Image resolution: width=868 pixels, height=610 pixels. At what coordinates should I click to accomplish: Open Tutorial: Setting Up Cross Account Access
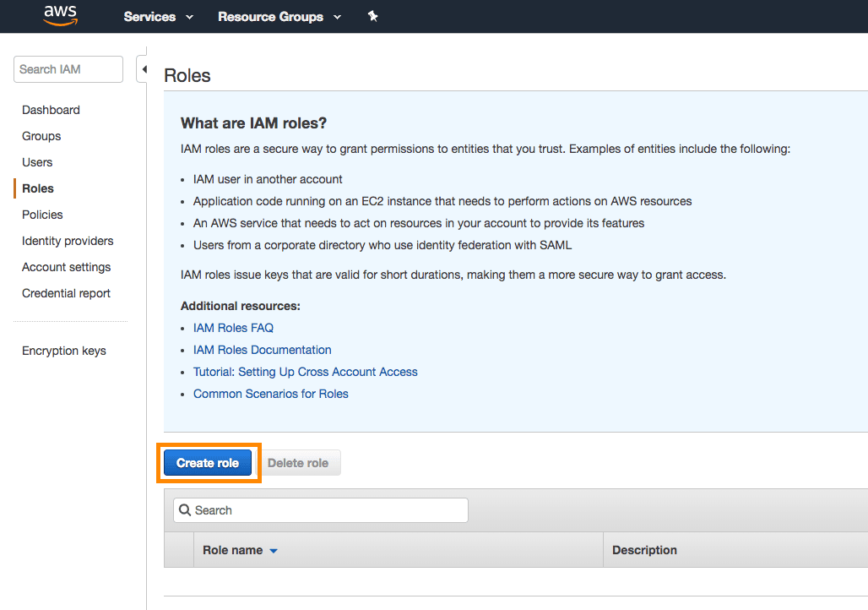[305, 372]
